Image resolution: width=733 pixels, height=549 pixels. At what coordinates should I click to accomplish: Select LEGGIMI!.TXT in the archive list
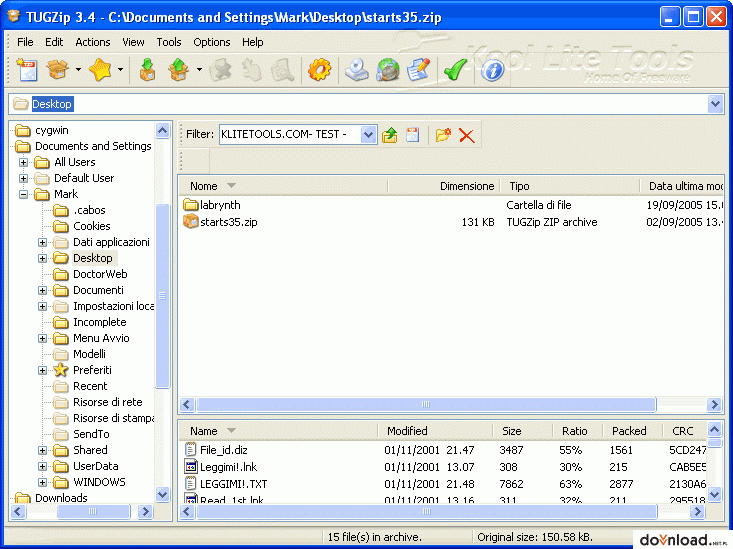(x=233, y=484)
